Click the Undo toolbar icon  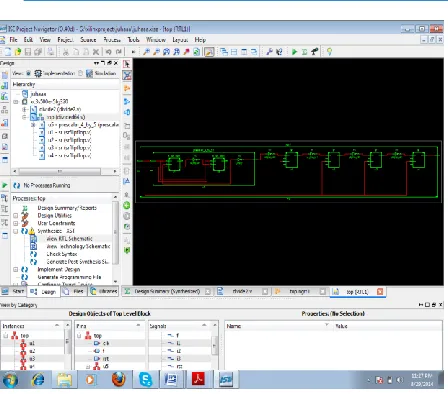(x=108, y=52)
